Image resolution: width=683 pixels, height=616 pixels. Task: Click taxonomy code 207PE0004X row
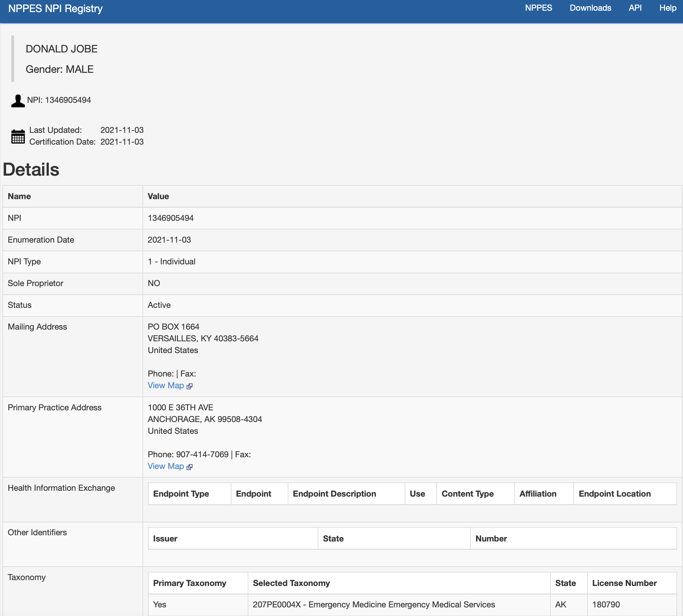tap(374, 605)
